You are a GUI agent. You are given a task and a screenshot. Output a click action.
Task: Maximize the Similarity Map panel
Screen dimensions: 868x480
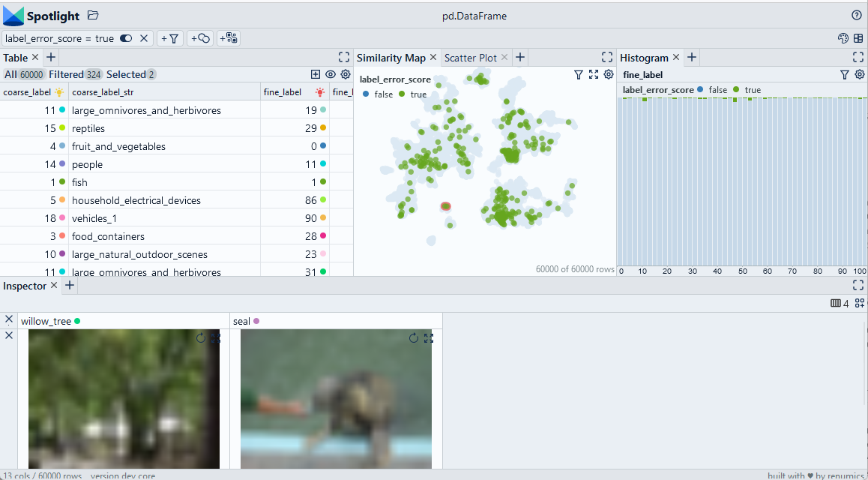(607, 57)
